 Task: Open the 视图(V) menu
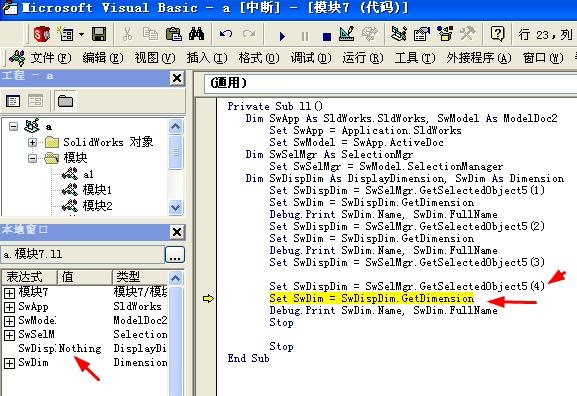155,58
